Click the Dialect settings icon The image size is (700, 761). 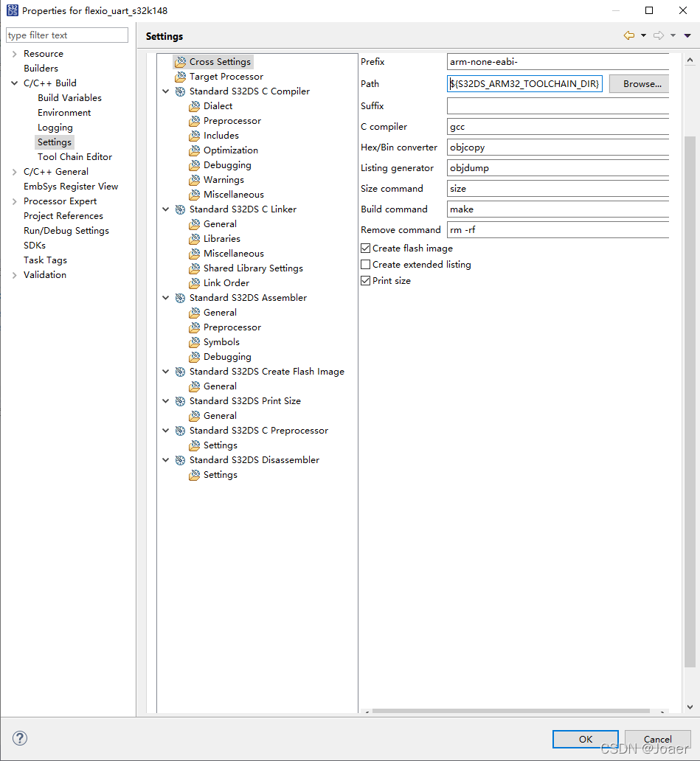[x=194, y=106]
